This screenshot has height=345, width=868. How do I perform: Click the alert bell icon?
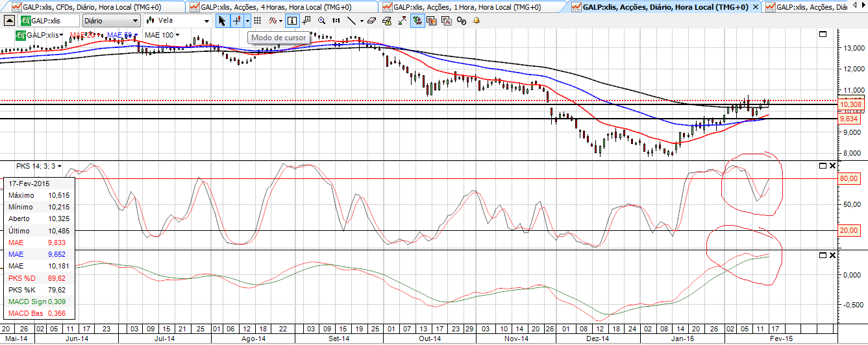point(477,20)
